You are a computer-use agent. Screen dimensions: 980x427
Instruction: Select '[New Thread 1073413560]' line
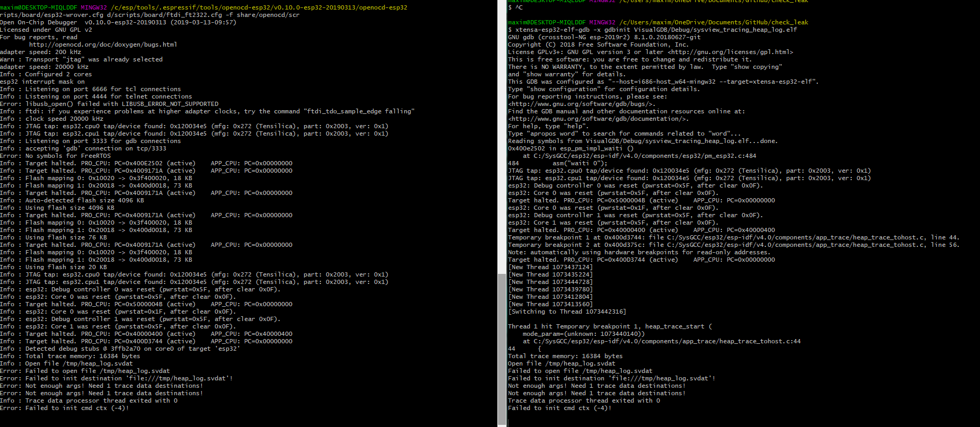tap(550, 304)
